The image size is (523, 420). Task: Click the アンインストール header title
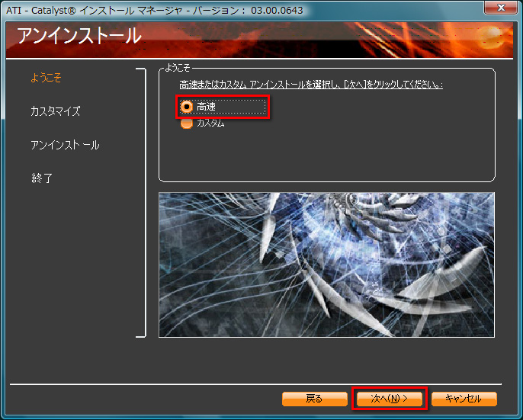[x=79, y=36]
